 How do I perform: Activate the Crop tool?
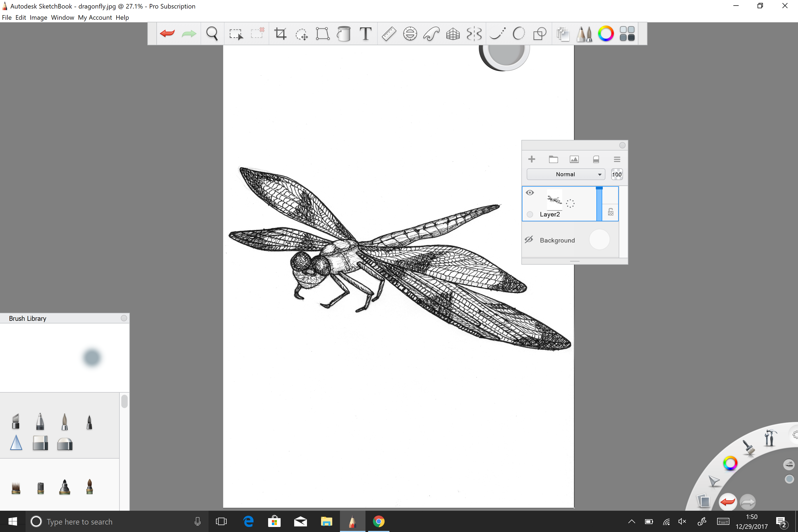(x=280, y=34)
